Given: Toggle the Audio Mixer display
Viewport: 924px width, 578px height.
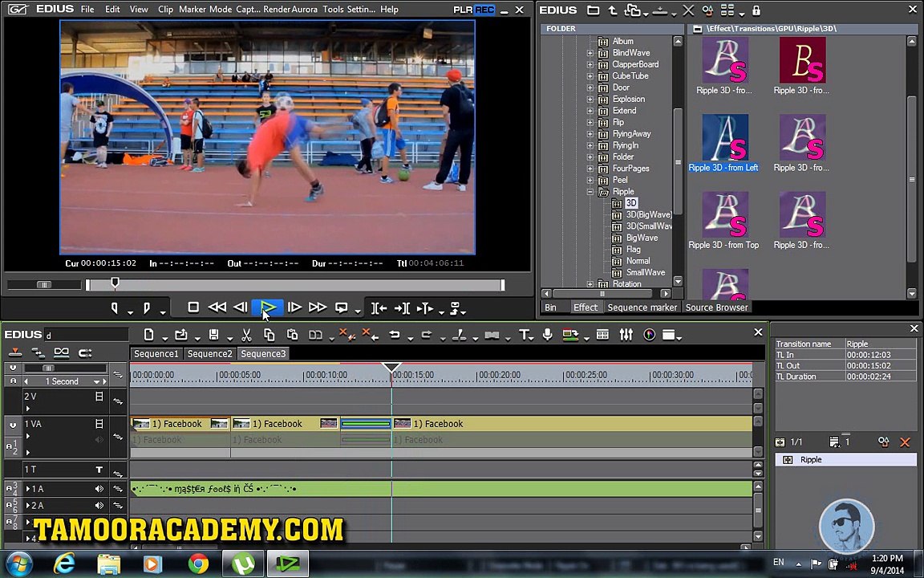Looking at the screenshot, I should point(626,335).
